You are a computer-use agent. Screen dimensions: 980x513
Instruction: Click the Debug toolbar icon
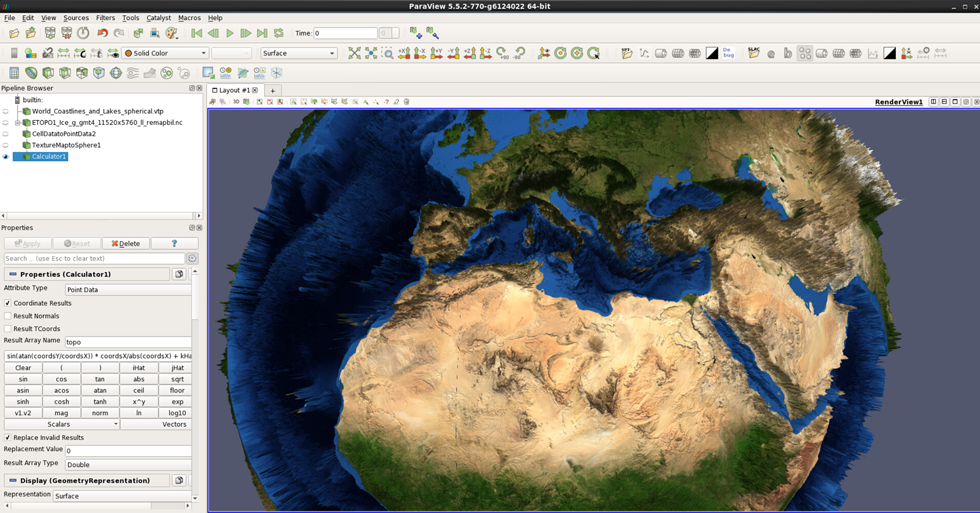(728, 53)
